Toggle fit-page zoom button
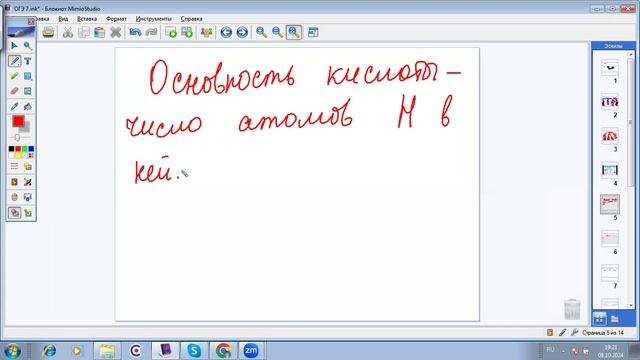 tap(294, 32)
